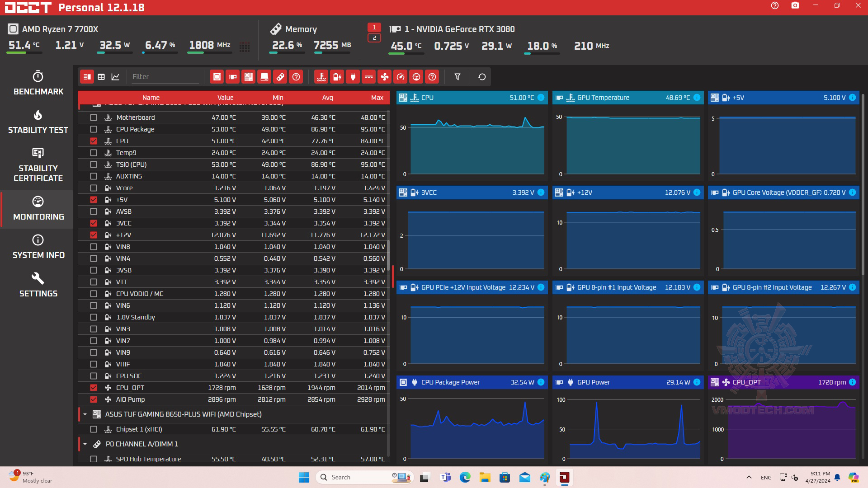Toggle the fan sensor filter icon
868x488 pixels.
point(385,77)
